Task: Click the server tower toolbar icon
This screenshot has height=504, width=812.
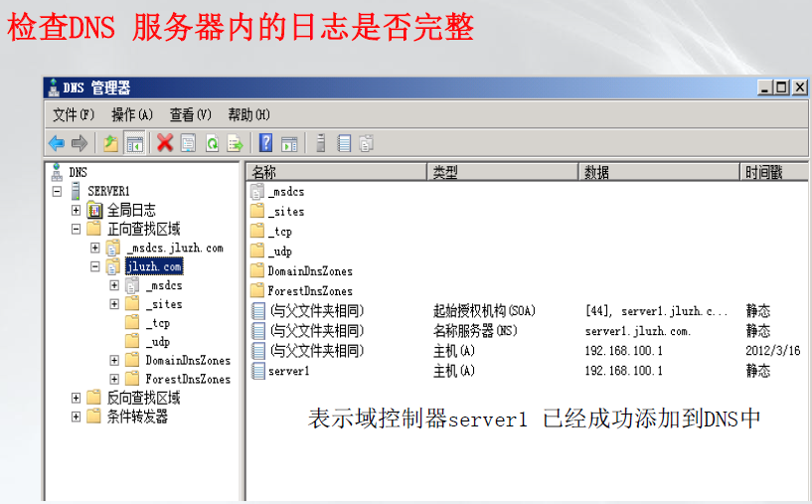Action: pos(321,143)
